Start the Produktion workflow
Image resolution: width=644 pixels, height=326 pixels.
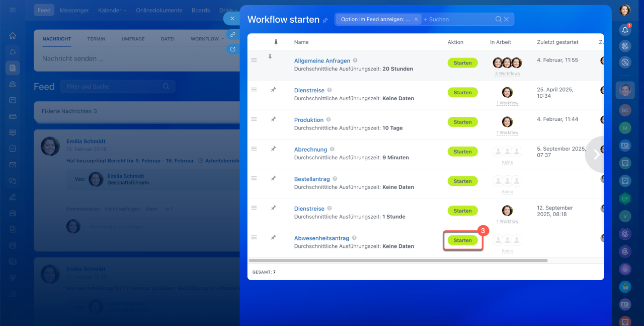463,122
